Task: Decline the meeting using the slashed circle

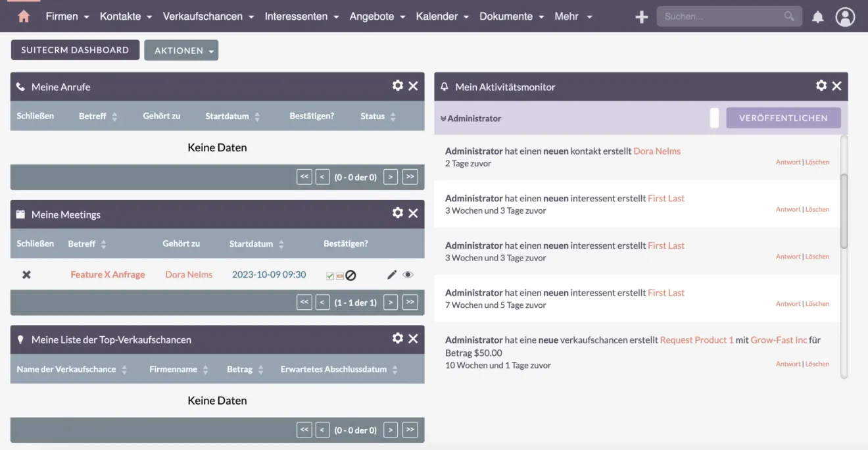Action: tap(350, 274)
